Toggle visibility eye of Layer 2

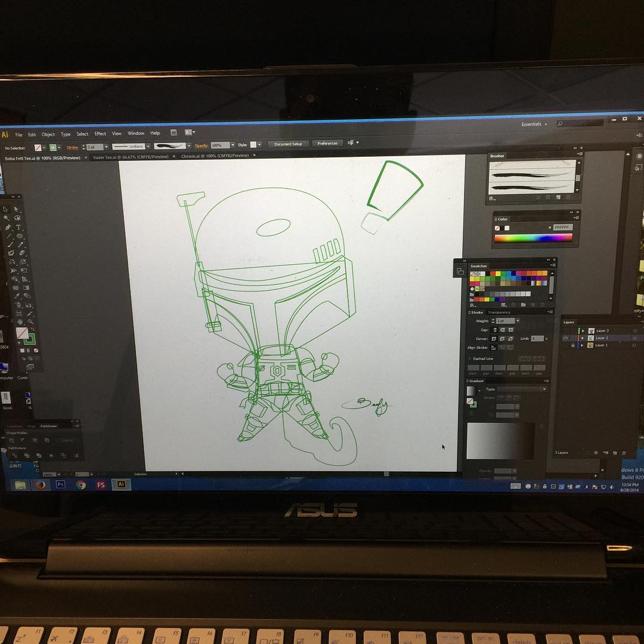[565, 338]
